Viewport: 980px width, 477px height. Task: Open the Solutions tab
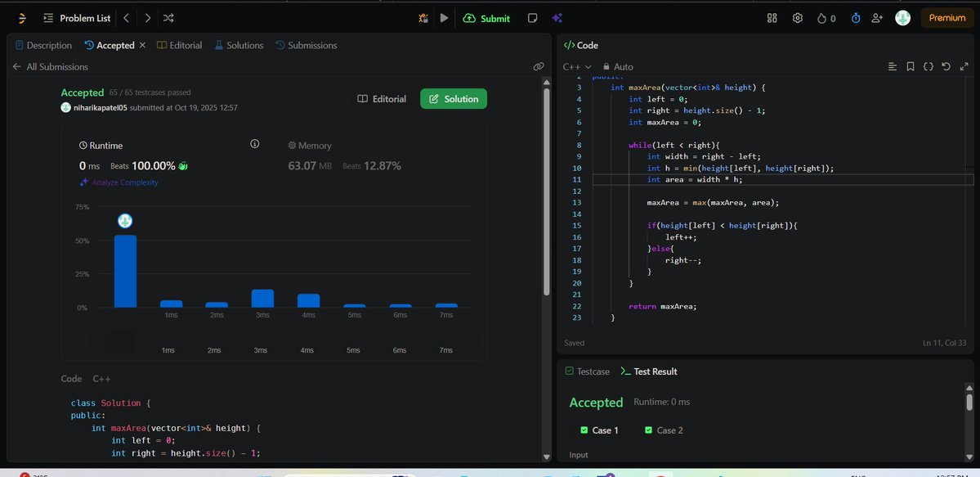pyautogui.click(x=239, y=45)
